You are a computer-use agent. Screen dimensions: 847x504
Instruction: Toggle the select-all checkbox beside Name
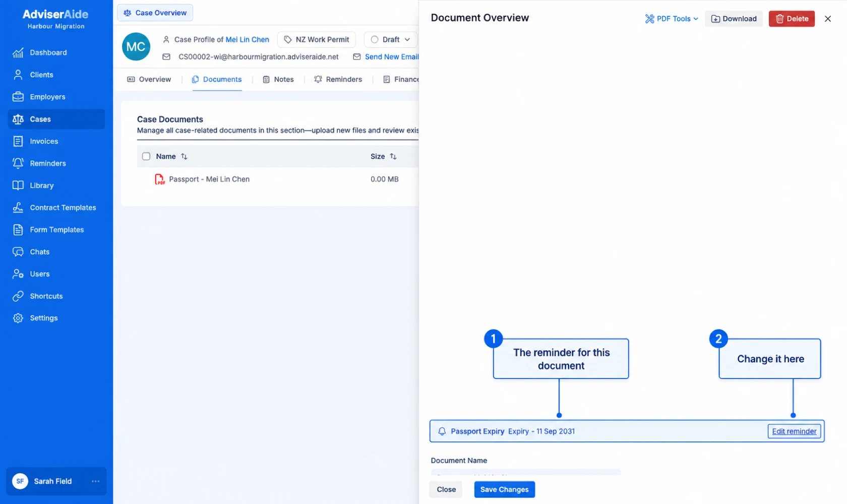(x=146, y=156)
